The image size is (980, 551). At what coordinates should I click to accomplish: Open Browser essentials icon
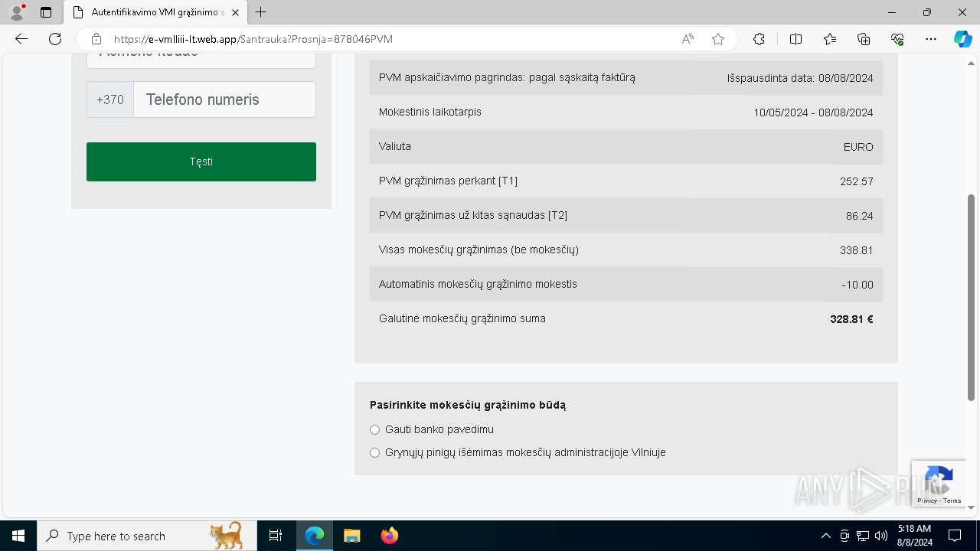pyautogui.click(x=897, y=39)
